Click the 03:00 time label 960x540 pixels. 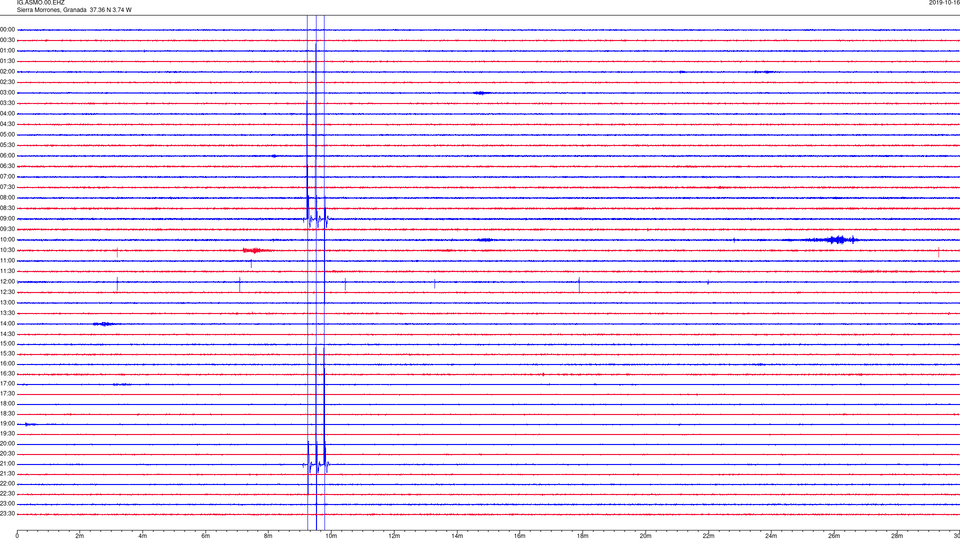[x=7, y=93]
